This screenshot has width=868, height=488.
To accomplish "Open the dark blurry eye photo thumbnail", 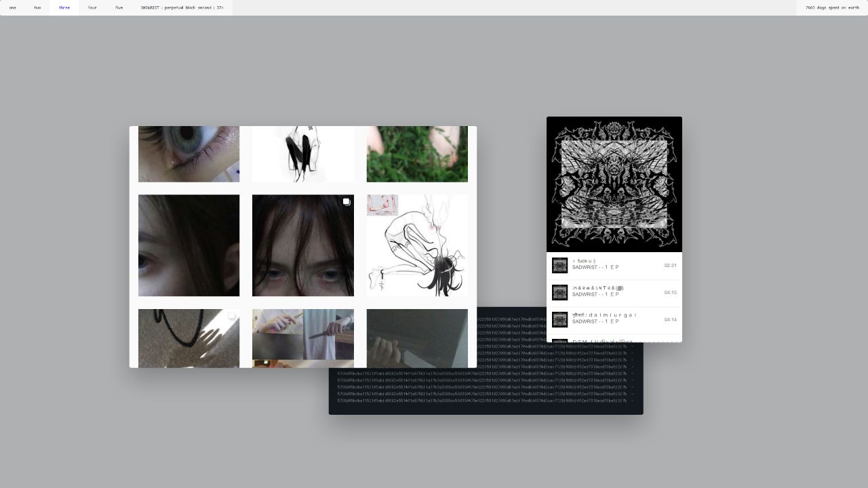I will (189, 245).
